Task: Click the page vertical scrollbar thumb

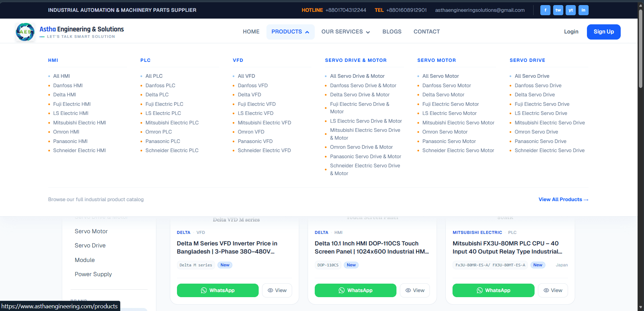Action: 640,49
